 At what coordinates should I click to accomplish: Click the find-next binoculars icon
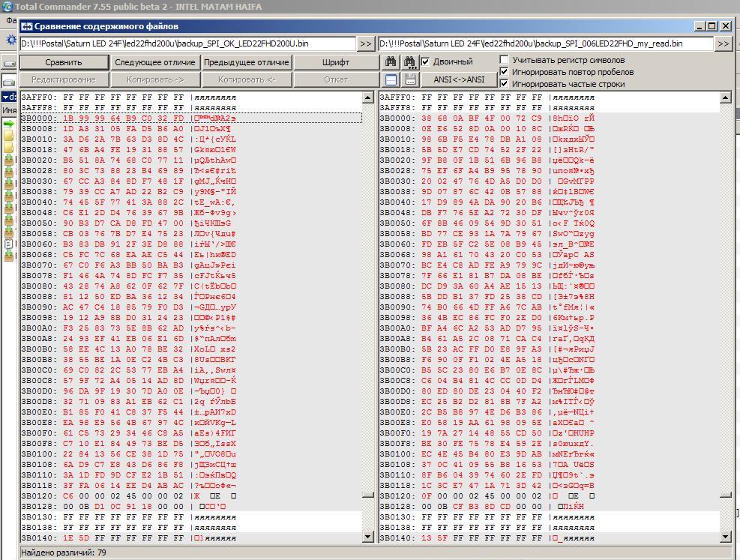(x=409, y=62)
